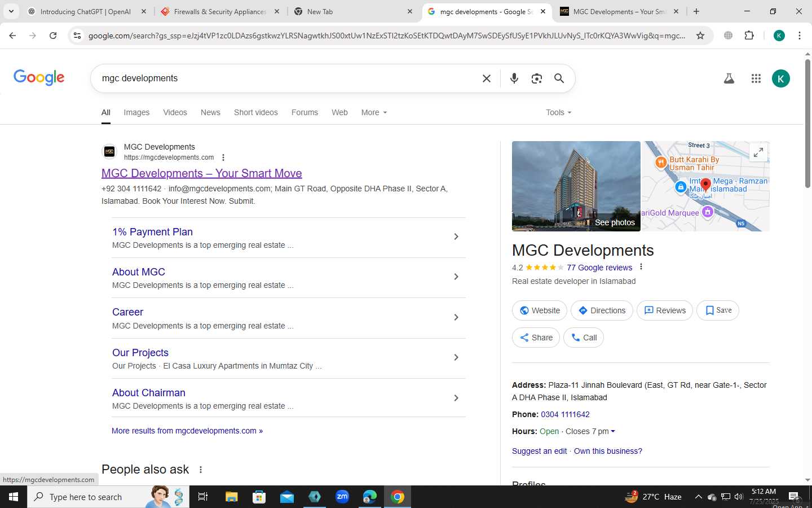Switch to the Forums results tab

tap(304, 112)
